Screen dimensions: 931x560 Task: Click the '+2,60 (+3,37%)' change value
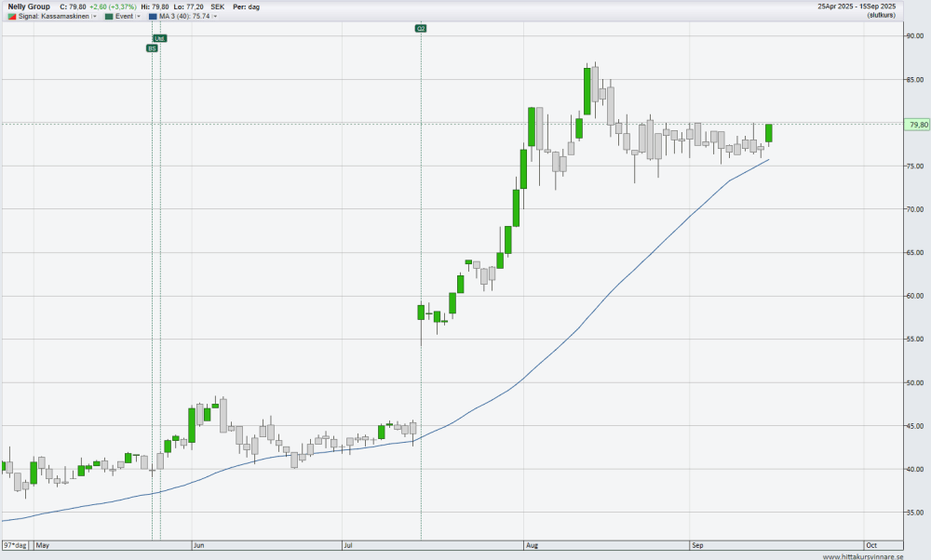(x=113, y=7)
